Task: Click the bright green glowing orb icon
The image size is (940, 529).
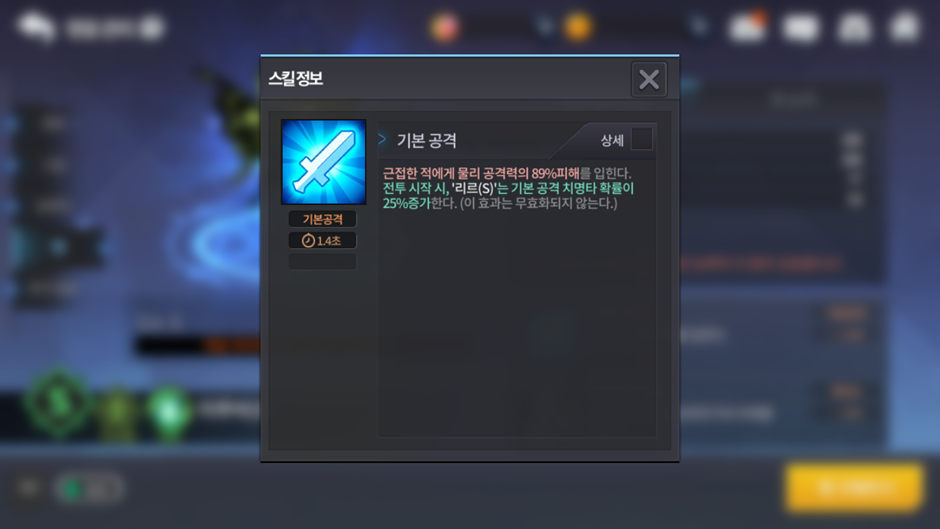Action: point(168,411)
